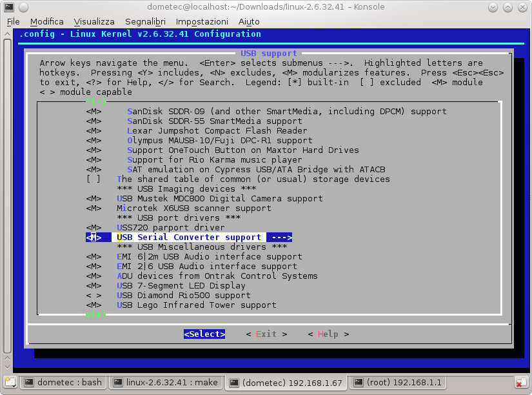Click the pin-on-all-desktops button in the title bar
532x395 pixels.
coord(20,7)
